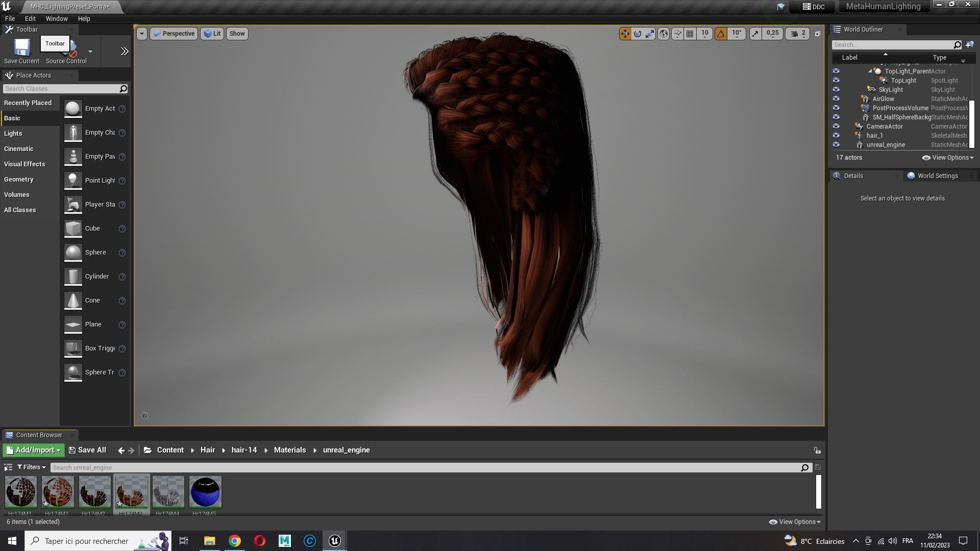
Task: Navigate back in Content Browser history
Action: 121,450
